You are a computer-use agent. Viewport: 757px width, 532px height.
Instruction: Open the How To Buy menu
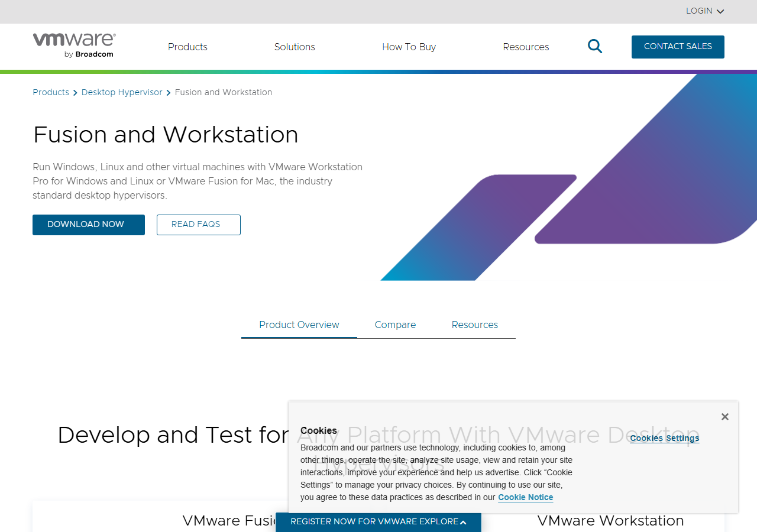tap(409, 47)
